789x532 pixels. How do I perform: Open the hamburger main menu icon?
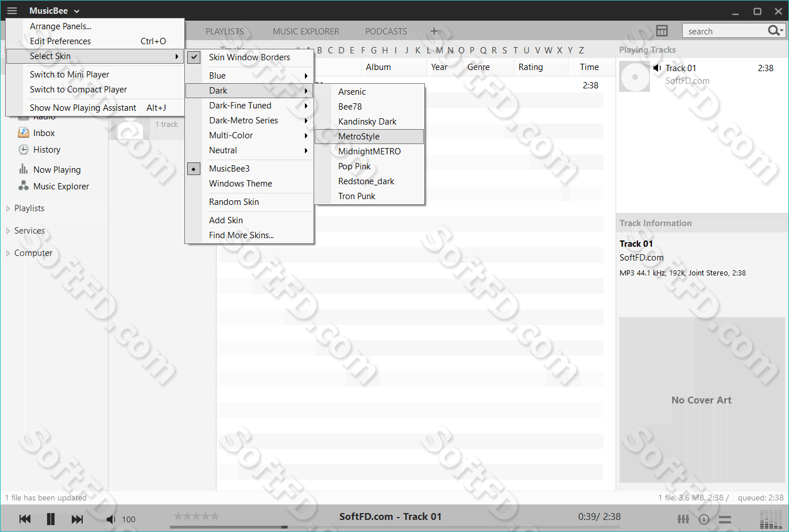(x=12, y=10)
